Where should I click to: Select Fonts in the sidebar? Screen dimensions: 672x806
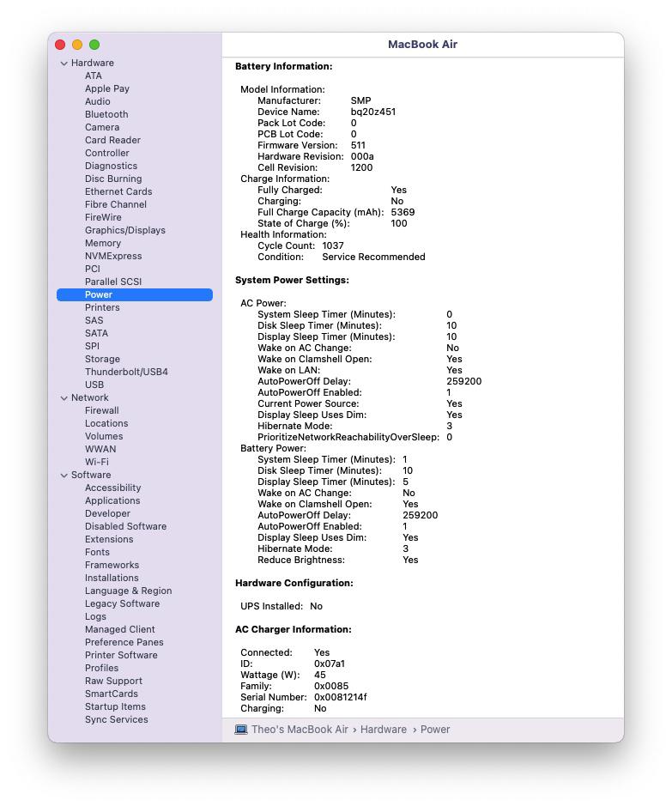point(97,552)
